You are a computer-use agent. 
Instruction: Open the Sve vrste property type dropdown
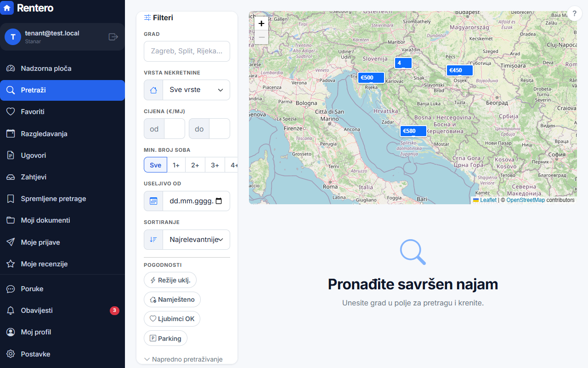[196, 90]
